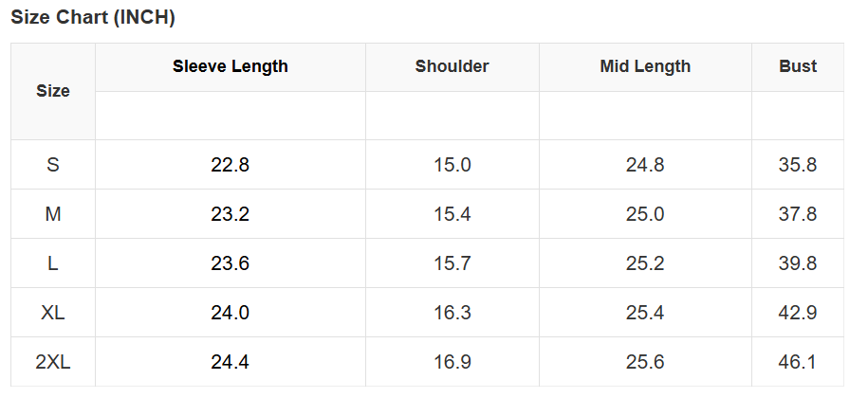
Task: Click the Size header cell
Action: click(x=53, y=91)
